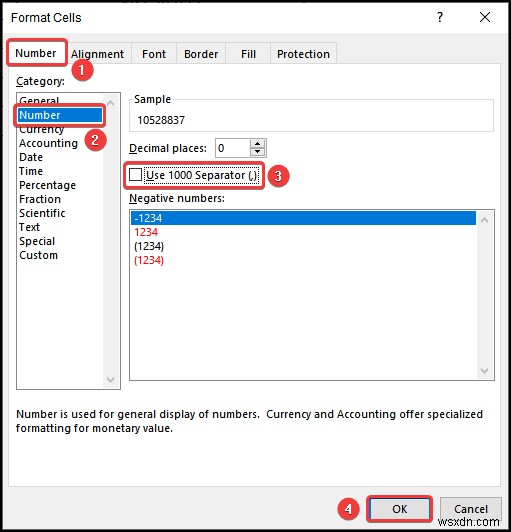The width and height of the screenshot is (511, 532).
Task: Select the black (1234) negative format
Action: tap(303, 246)
